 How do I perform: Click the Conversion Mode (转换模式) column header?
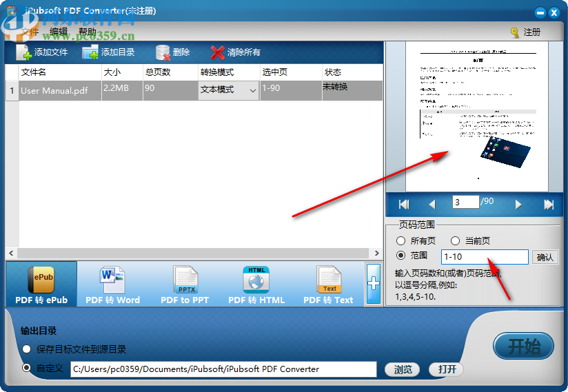pyautogui.click(x=230, y=72)
